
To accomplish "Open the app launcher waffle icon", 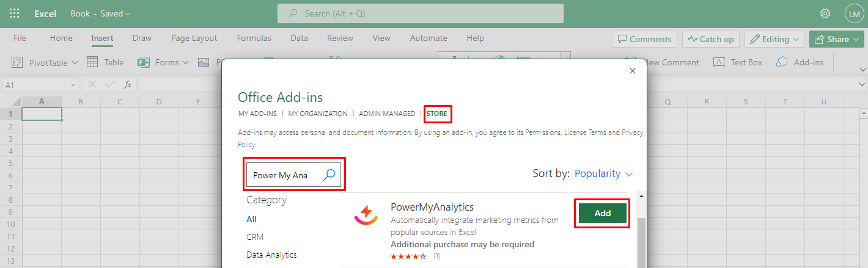I will point(15,13).
